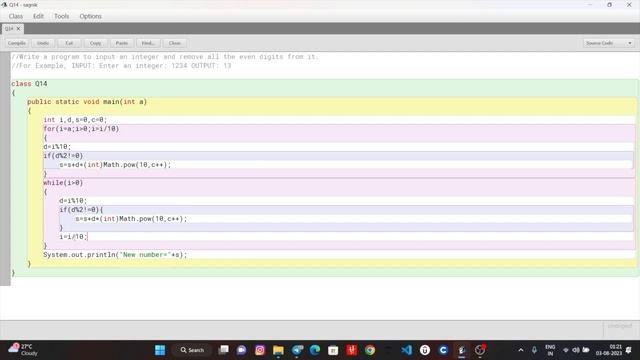Switch to BlueJ taskbar icon
Screen dimensions: 640x360
462,350
